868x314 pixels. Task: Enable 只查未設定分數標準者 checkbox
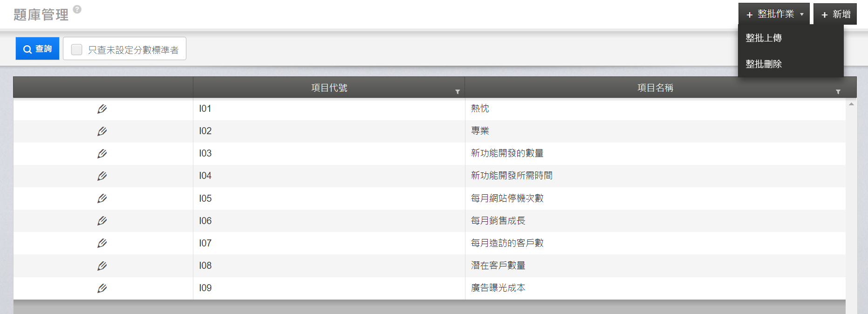click(x=77, y=49)
